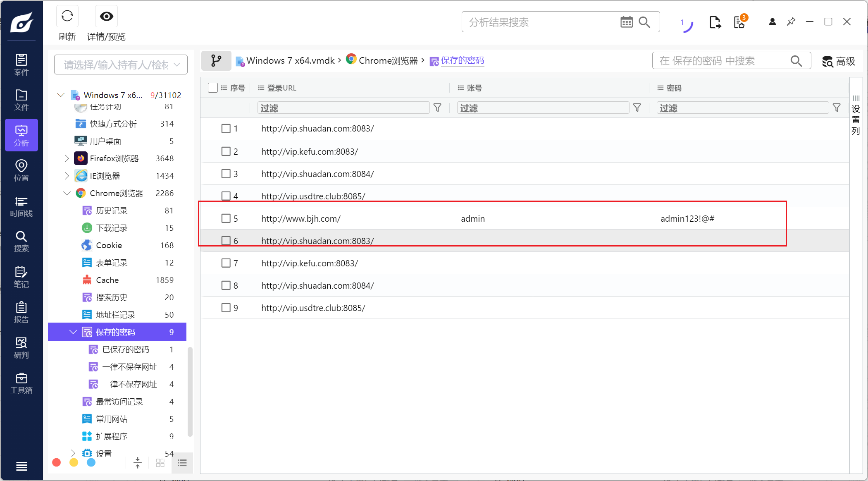Click the filter funnel icon for 登录URL column
868x481 pixels.
click(x=437, y=108)
